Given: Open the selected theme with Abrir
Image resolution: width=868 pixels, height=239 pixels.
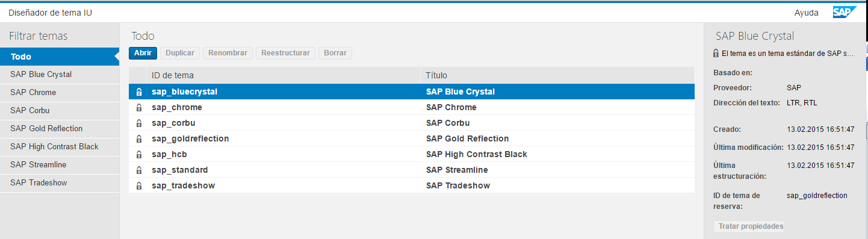Looking at the screenshot, I should click(x=143, y=53).
